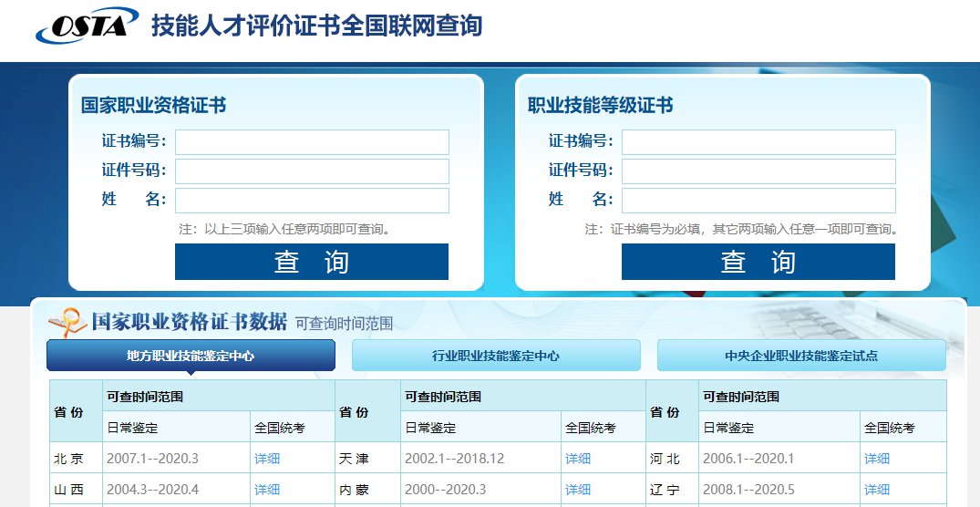This screenshot has width=980, height=507.
Task: Focus 姓名 field under 国家职业资格证书
Action: point(312,201)
